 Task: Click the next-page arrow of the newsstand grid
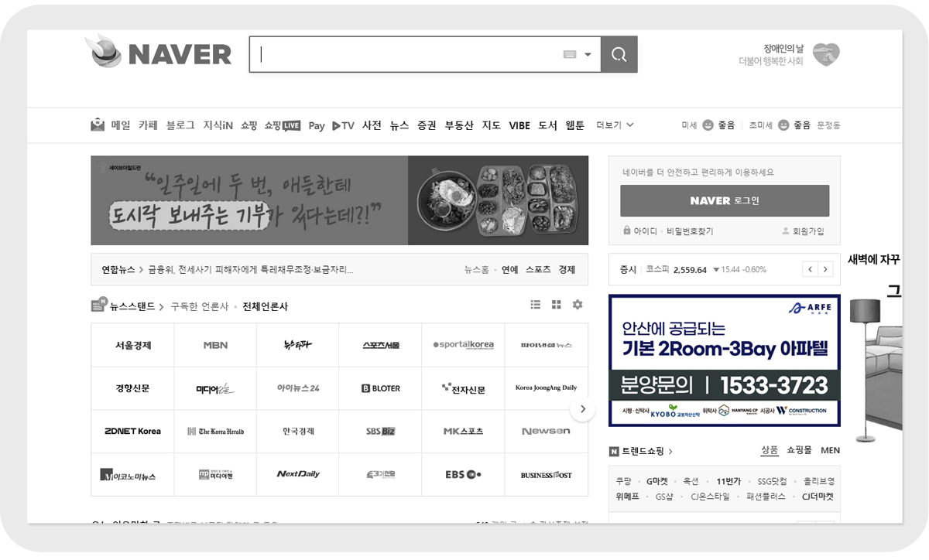click(x=583, y=409)
